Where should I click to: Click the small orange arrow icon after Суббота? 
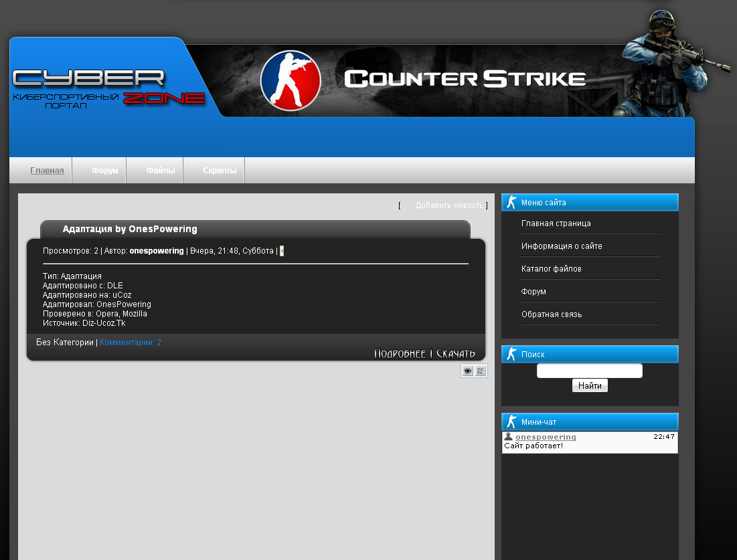(282, 251)
